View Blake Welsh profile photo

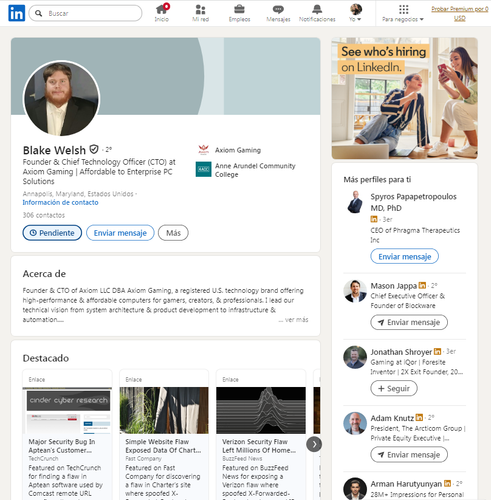(61, 98)
